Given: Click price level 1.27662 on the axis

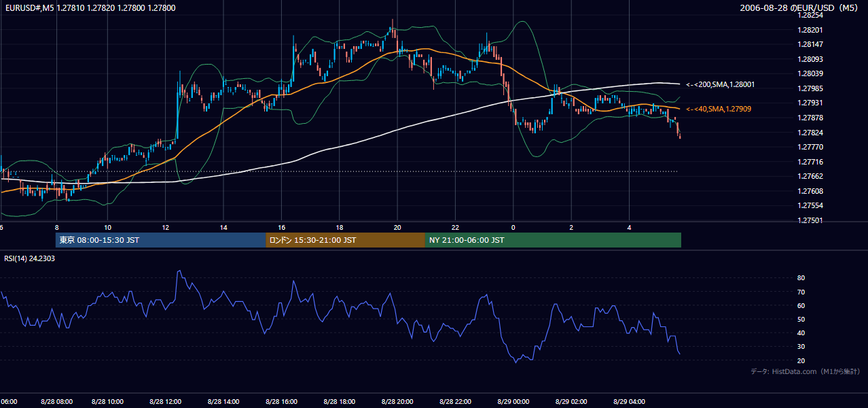Looking at the screenshot, I should [x=811, y=176].
